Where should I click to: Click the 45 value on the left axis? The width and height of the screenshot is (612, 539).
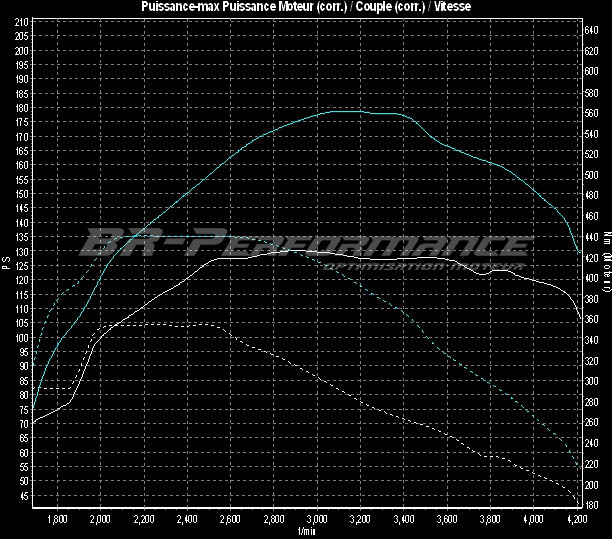click(23, 496)
